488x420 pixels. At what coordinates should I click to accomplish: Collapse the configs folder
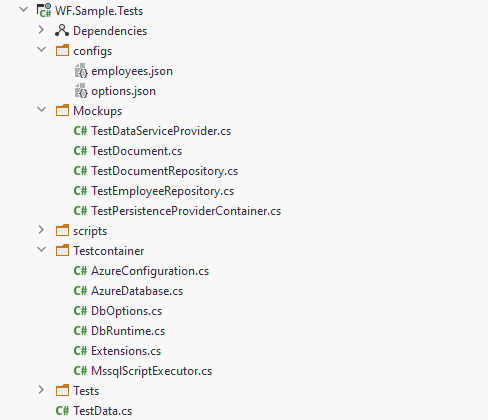[42, 50]
